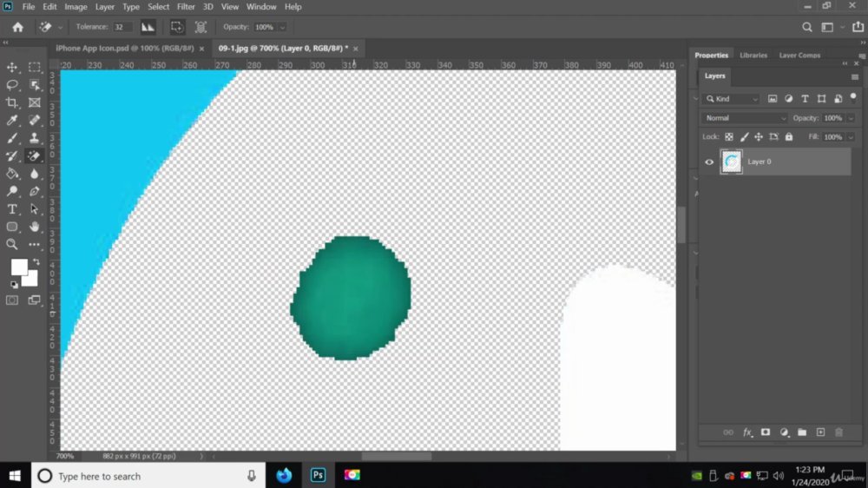Switch to the Layer Comps tab
The image size is (868, 488).
point(799,56)
